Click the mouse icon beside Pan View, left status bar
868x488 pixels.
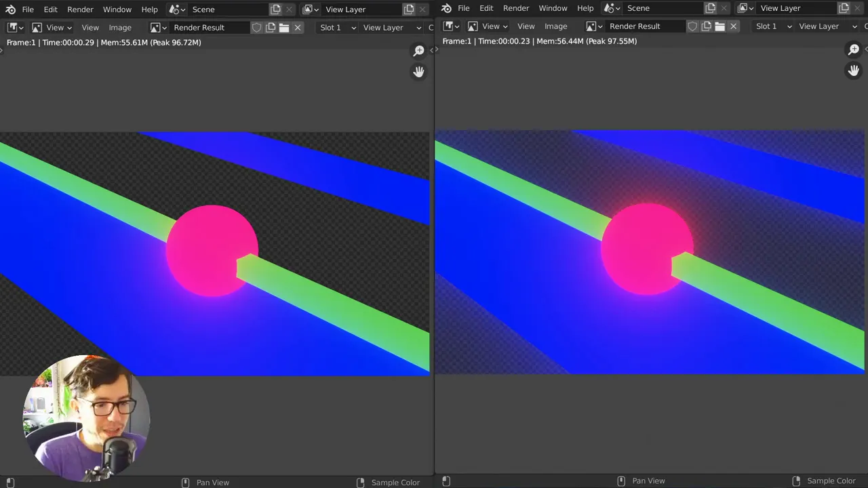pyautogui.click(x=185, y=483)
